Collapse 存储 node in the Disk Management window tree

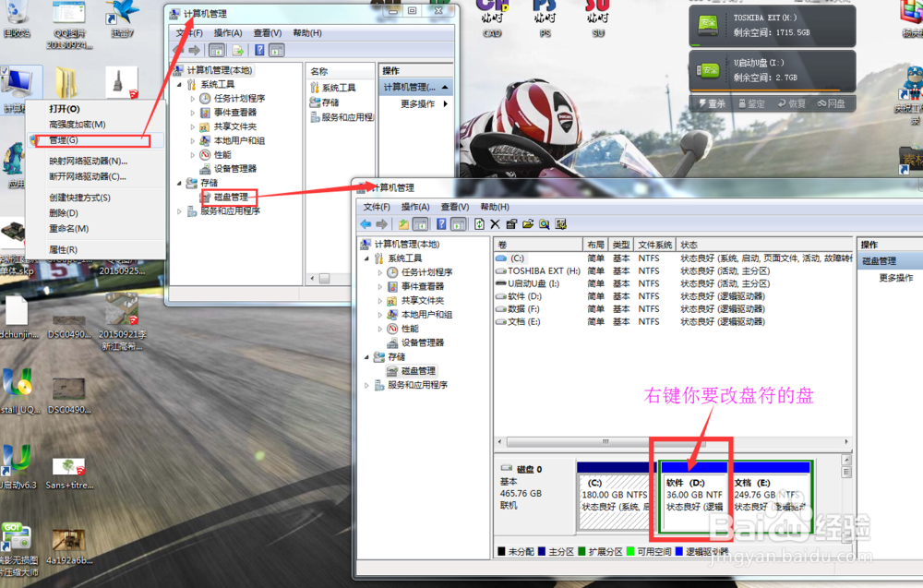point(366,357)
